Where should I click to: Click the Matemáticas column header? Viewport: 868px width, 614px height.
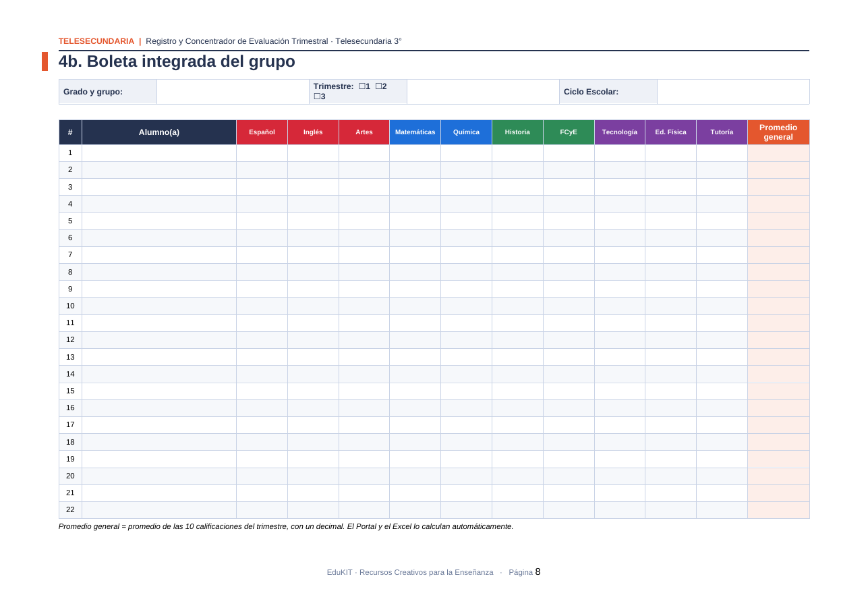(415, 132)
